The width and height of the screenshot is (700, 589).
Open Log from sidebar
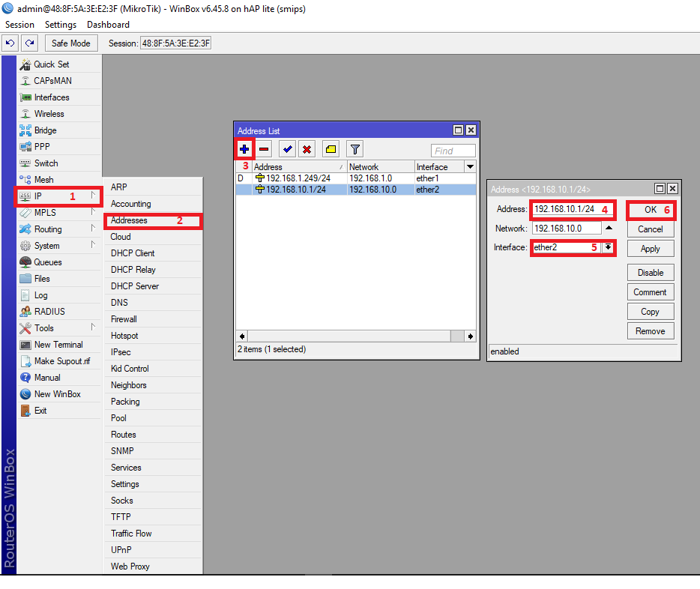point(59,295)
